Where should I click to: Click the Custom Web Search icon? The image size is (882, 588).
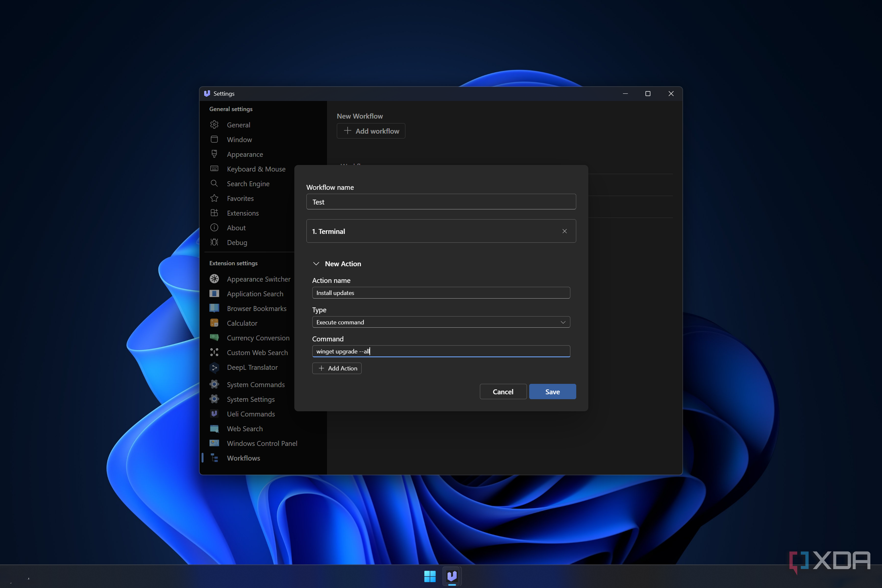pos(214,352)
